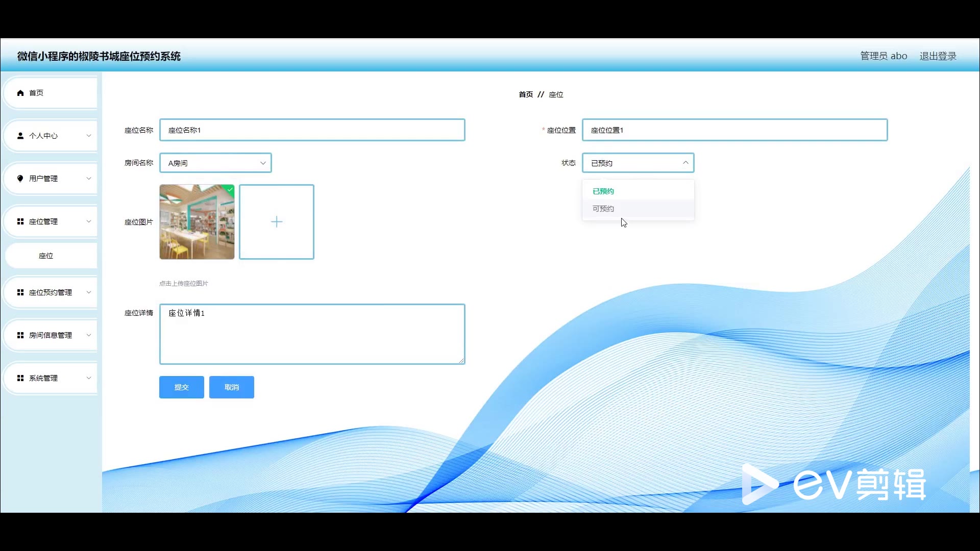Click the bulb icon beside 用户管理
The image size is (980, 551).
tap(20, 179)
